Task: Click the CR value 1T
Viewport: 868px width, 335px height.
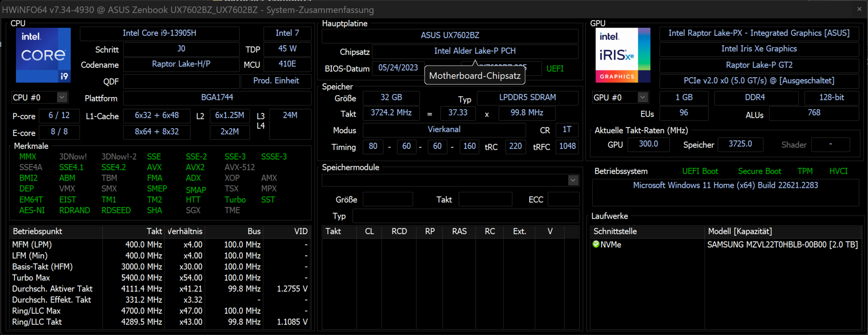Action: (x=567, y=130)
